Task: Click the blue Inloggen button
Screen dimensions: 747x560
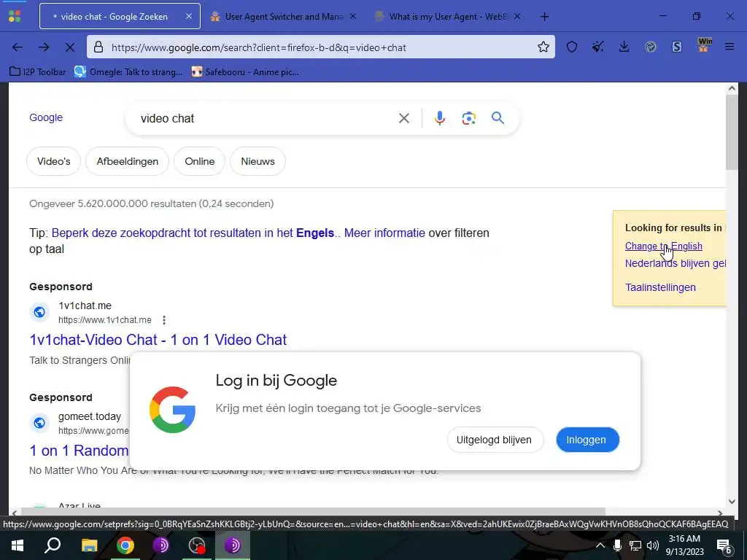Action: [x=587, y=440]
